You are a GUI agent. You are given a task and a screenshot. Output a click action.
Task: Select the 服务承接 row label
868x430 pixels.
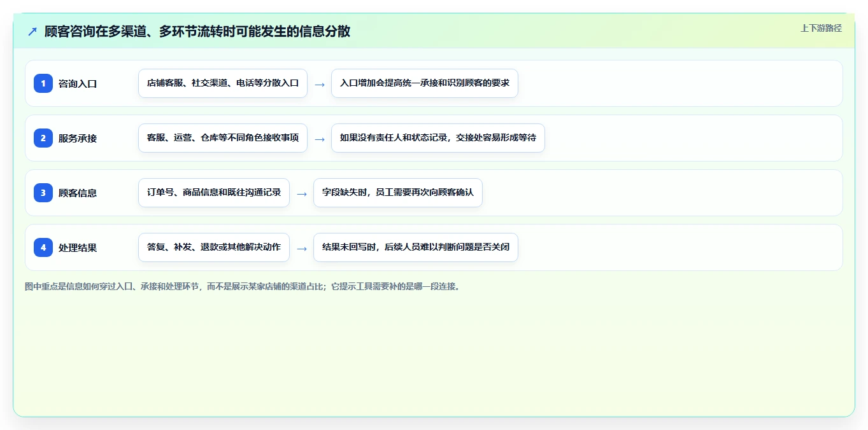click(x=78, y=138)
